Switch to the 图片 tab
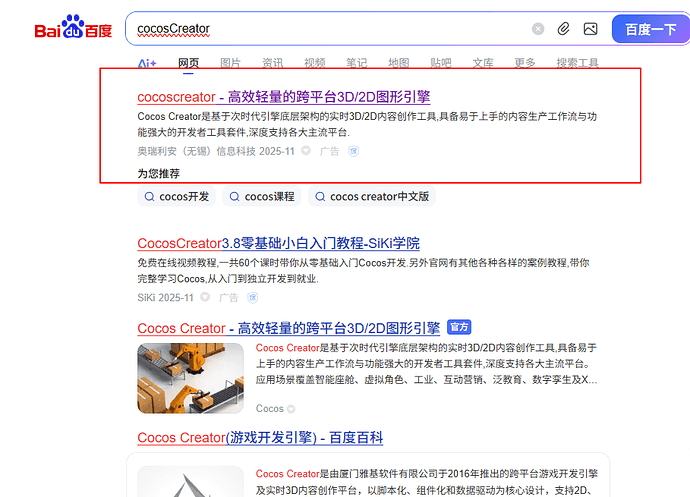The image size is (690, 497). (x=231, y=63)
